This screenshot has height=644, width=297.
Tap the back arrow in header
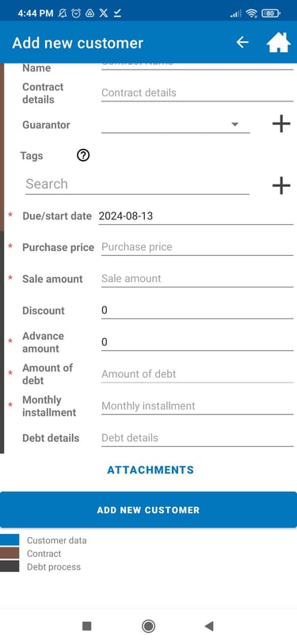point(242,42)
